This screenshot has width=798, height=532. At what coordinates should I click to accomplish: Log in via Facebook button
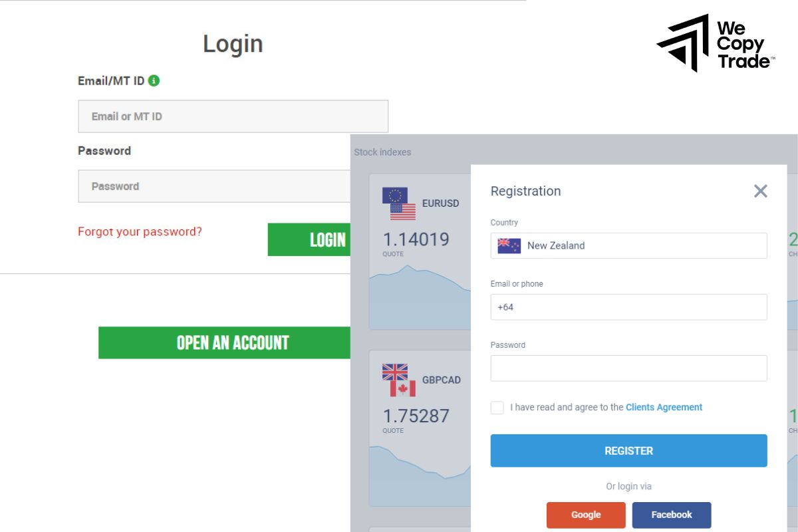pyautogui.click(x=672, y=515)
